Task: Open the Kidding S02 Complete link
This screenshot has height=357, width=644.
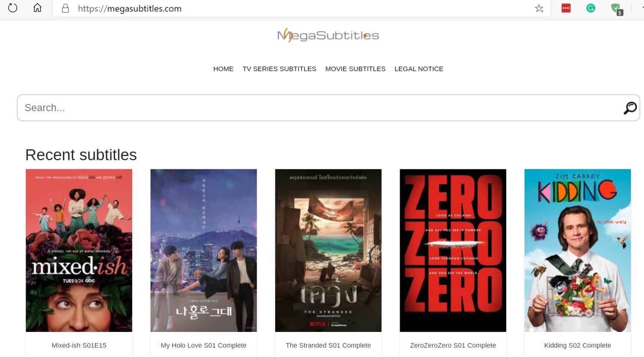Action: (578, 345)
